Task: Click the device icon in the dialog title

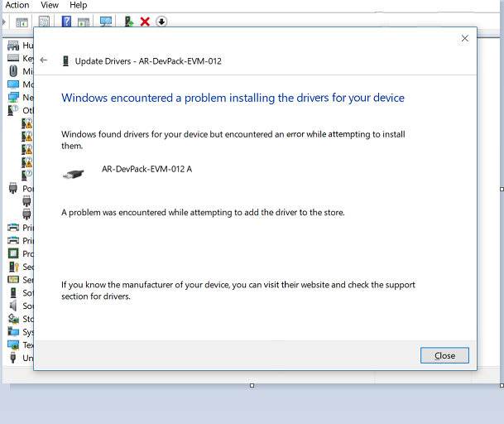Action: (x=65, y=60)
